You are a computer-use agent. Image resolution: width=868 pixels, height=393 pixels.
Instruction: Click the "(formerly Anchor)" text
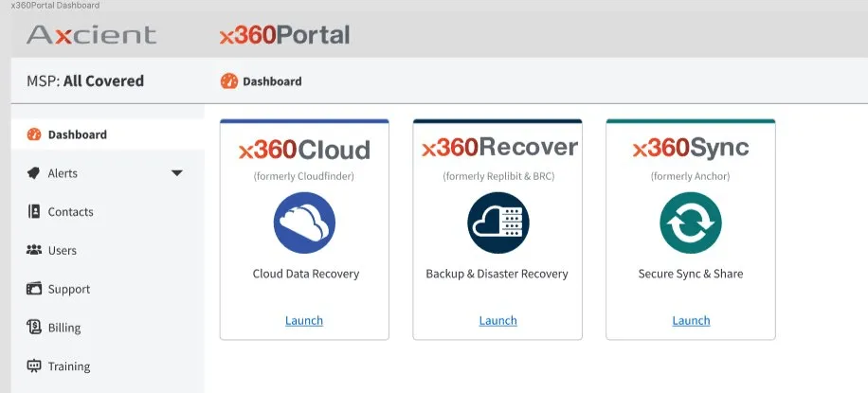(x=690, y=176)
